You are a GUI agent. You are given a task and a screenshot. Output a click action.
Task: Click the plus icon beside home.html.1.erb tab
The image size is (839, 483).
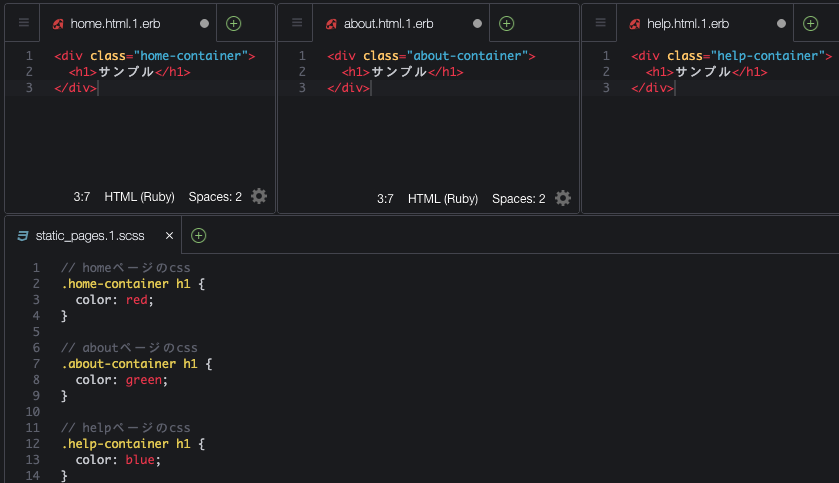[x=233, y=23]
